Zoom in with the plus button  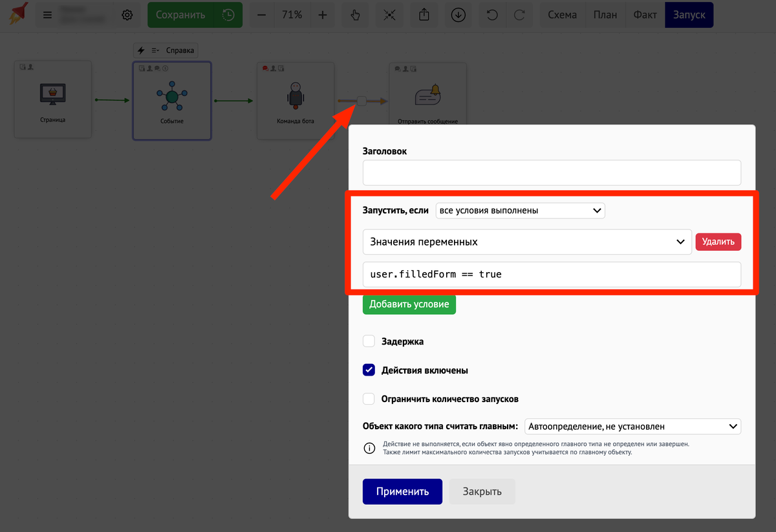[323, 15]
